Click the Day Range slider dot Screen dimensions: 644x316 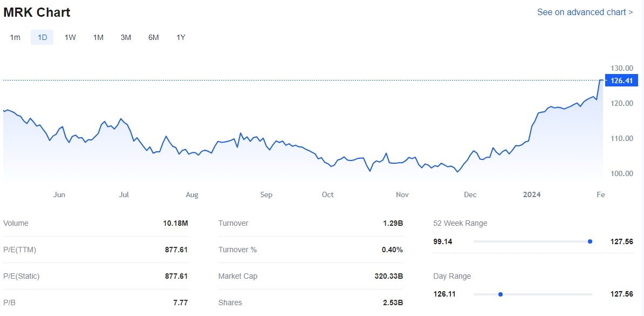501,294
